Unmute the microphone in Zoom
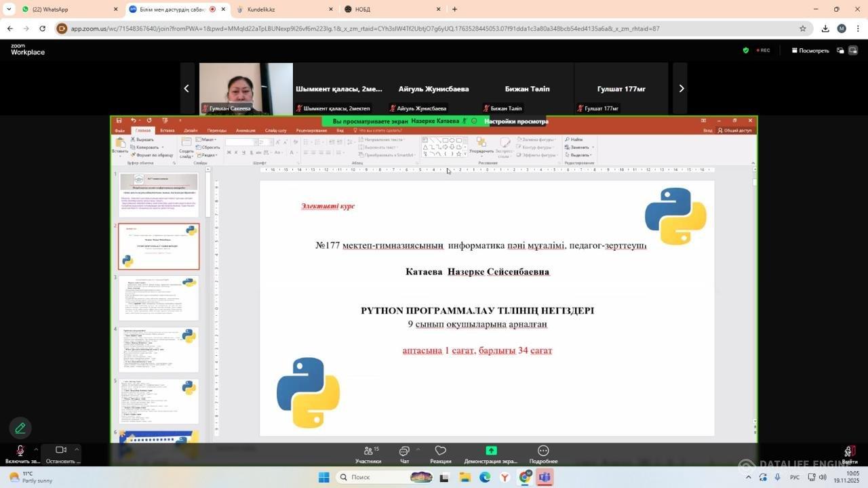 (19, 451)
